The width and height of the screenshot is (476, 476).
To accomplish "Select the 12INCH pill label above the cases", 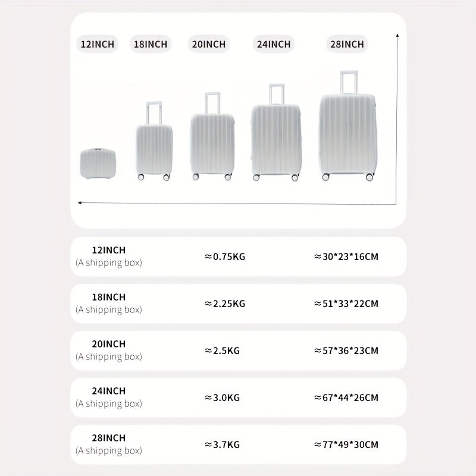I will click(98, 44).
